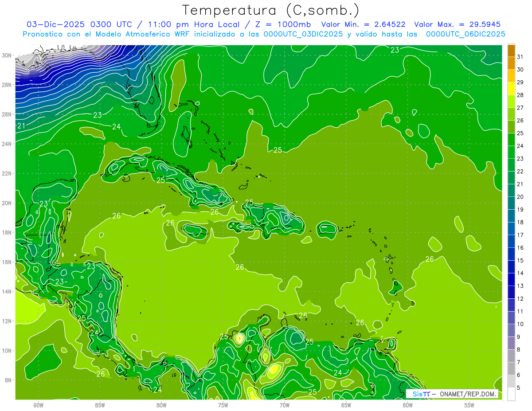Viewport: 532px width, 411px height.
Task: Click the '8N' latitude axis label
Action: [x=9, y=380]
